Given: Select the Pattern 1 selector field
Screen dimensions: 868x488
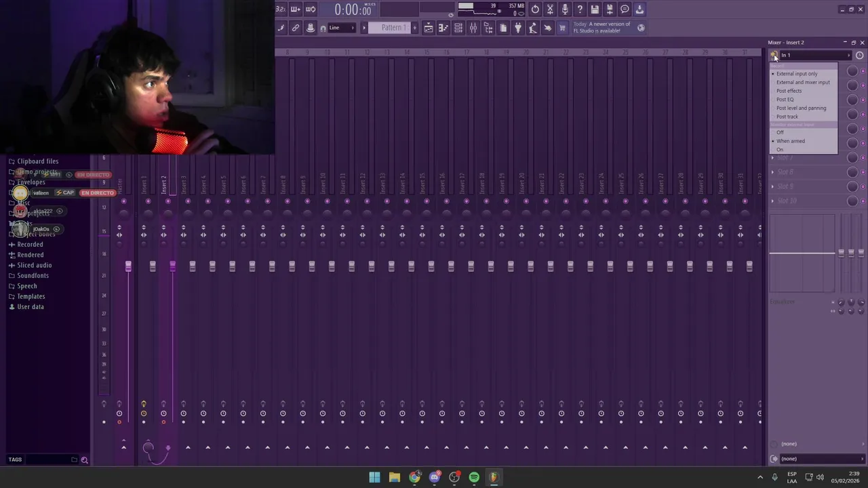Looking at the screenshot, I should [390, 28].
